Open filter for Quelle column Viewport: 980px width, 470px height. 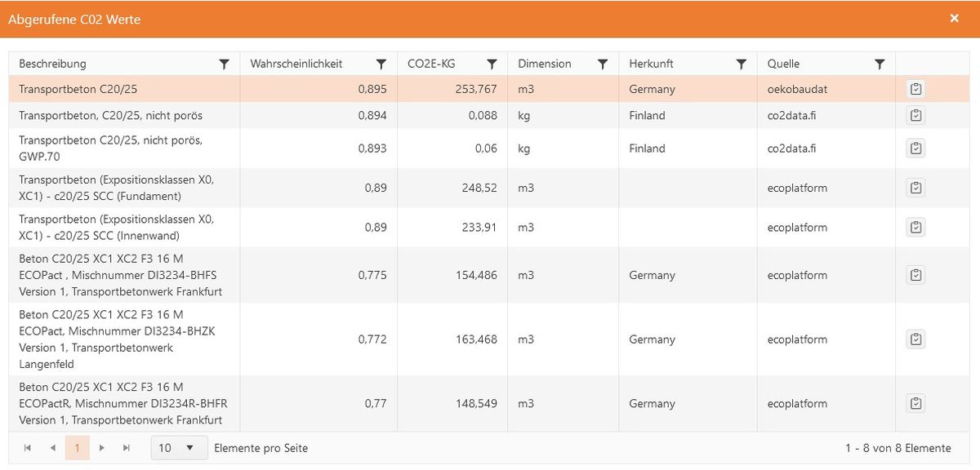tap(880, 64)
